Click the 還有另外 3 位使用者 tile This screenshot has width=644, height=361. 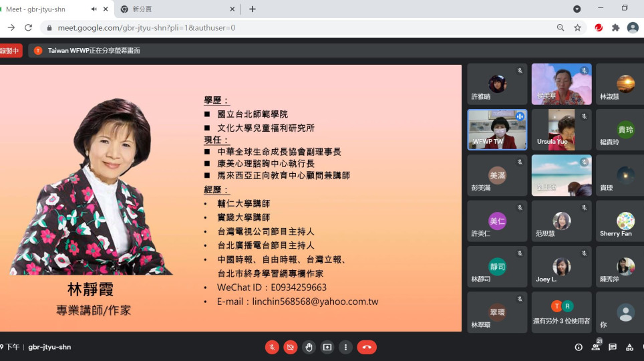[561, 312]
